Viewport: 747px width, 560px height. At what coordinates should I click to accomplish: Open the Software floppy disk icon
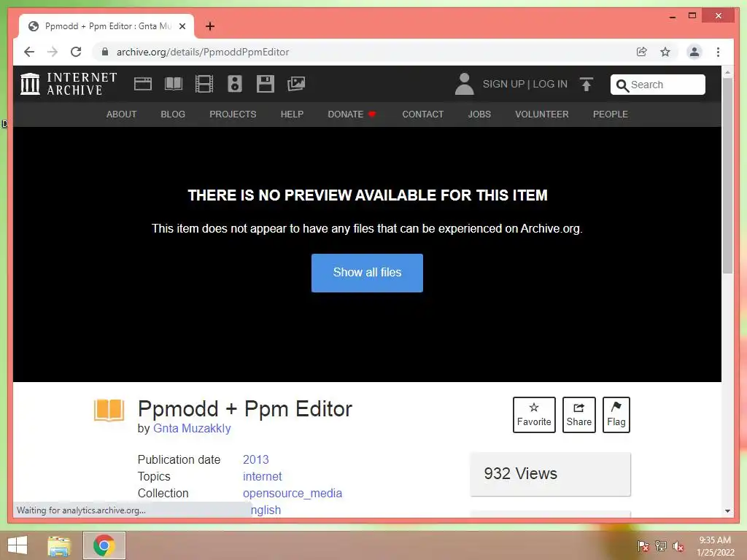click(266, 84)
